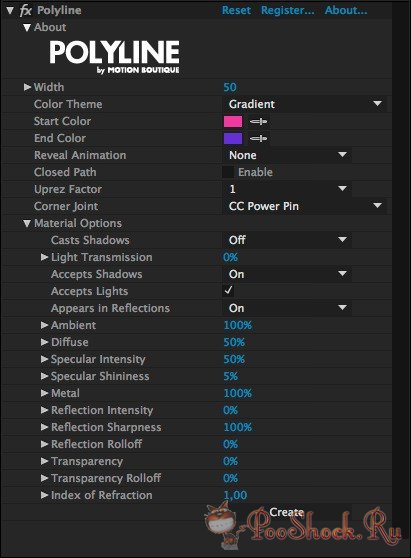Click the Metal 100% value
This screenshot has width=411, height=558.
[x=238, y=393]
